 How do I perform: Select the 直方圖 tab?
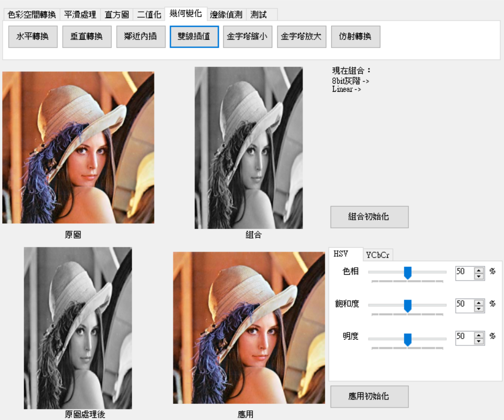(117, 15)
